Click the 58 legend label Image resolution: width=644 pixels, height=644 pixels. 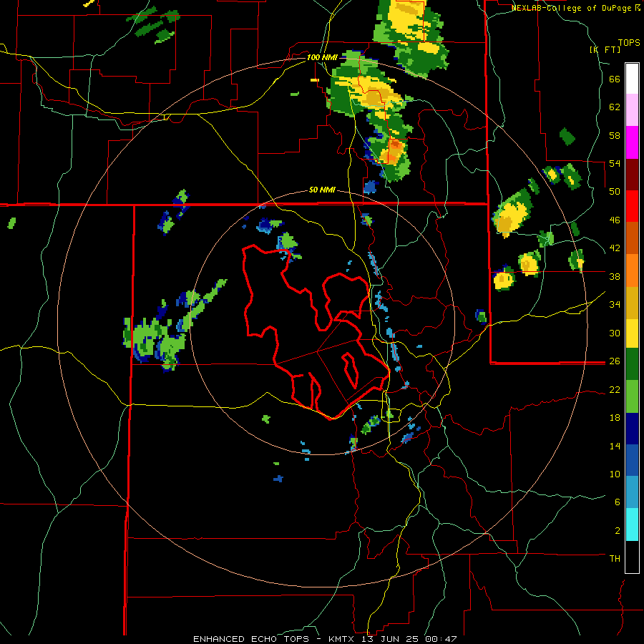(615, 135)
